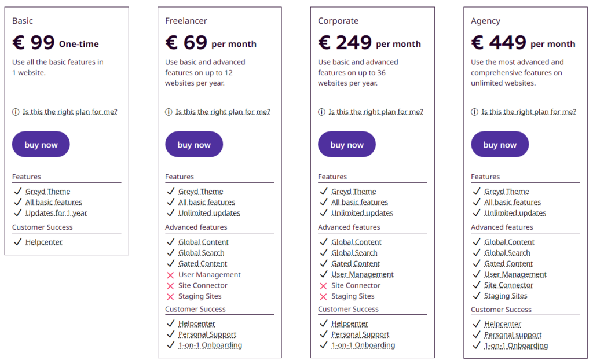Click the info icon on the Basic plan

[16, 112]
